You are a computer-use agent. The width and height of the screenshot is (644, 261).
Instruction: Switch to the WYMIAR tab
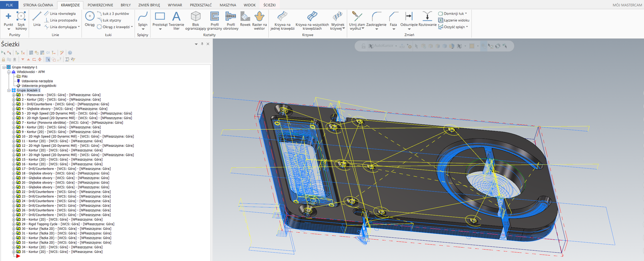point(175,4)
